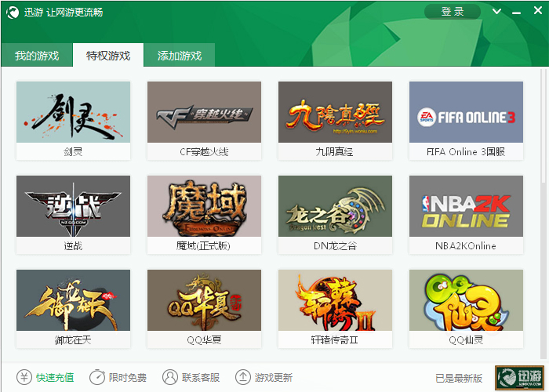Select the 特权游戏 tab
This screenshot has width=549, height=392.
click(108, 56)
